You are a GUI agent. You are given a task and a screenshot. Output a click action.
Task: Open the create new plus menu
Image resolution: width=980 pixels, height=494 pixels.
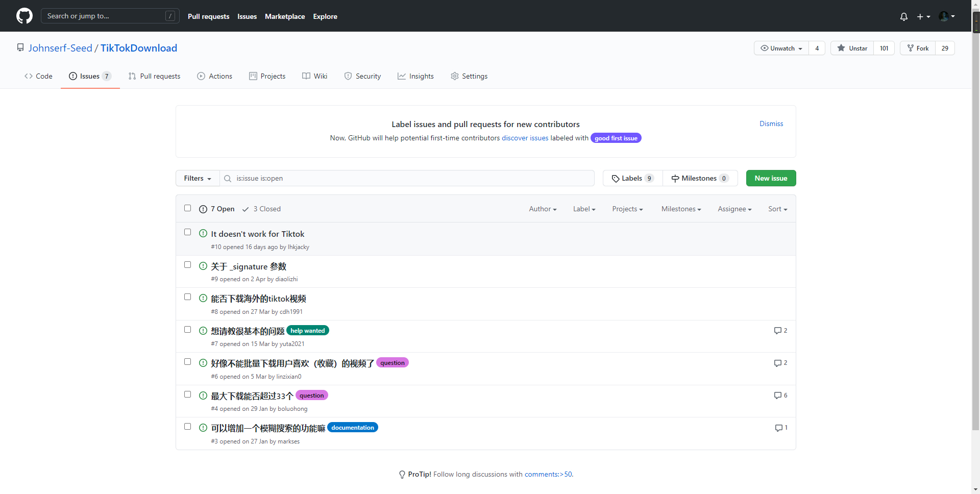pos(923,16)
